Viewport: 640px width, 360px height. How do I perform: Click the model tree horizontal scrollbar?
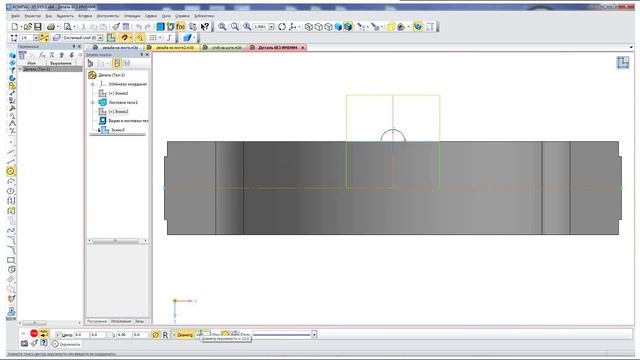pyautogui.click(x=118, y=241)
